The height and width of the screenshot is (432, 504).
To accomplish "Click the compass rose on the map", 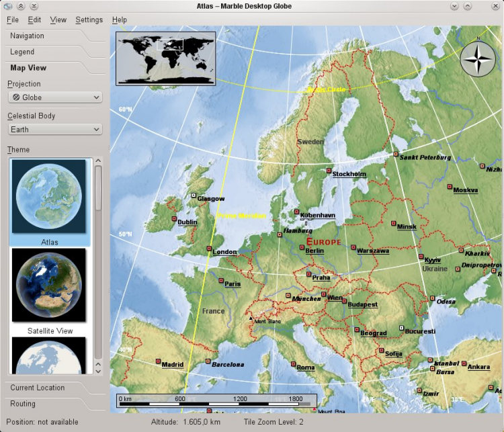I will click(x=478, y=59).
